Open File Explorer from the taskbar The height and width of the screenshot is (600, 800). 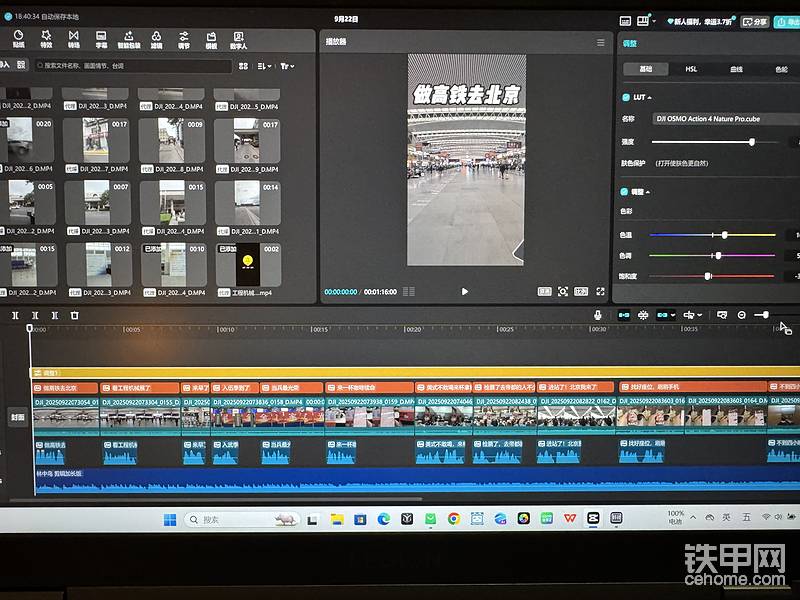(x=337, y=519)
